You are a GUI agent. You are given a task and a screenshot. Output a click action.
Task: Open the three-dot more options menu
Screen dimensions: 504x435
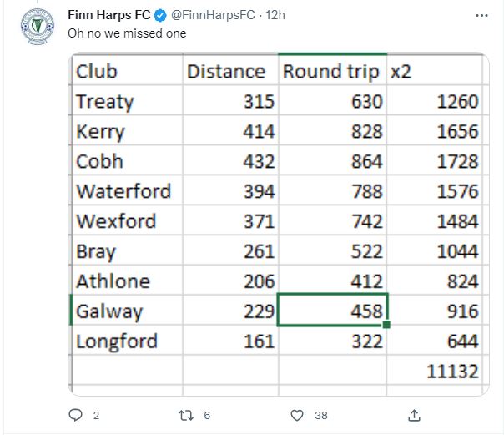481,15
